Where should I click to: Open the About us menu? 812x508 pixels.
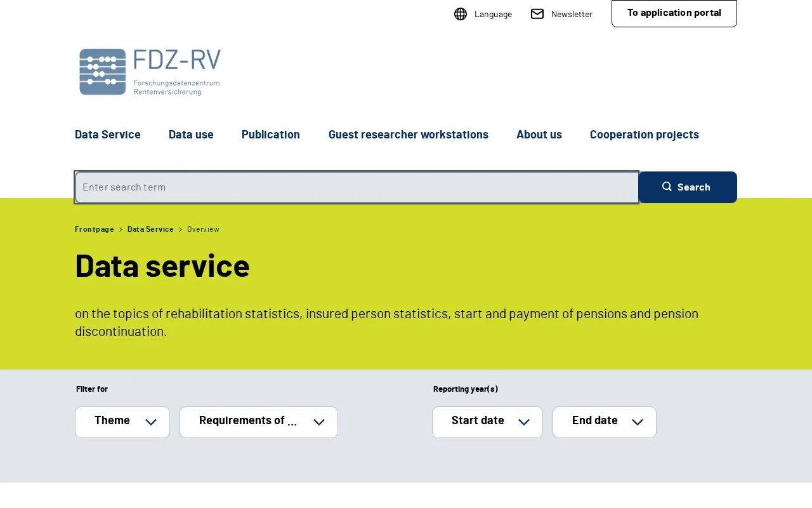tap(539, 135)
